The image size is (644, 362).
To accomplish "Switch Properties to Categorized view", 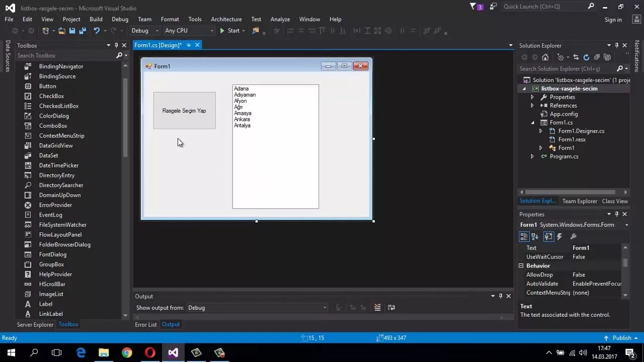I will [524, 236].
